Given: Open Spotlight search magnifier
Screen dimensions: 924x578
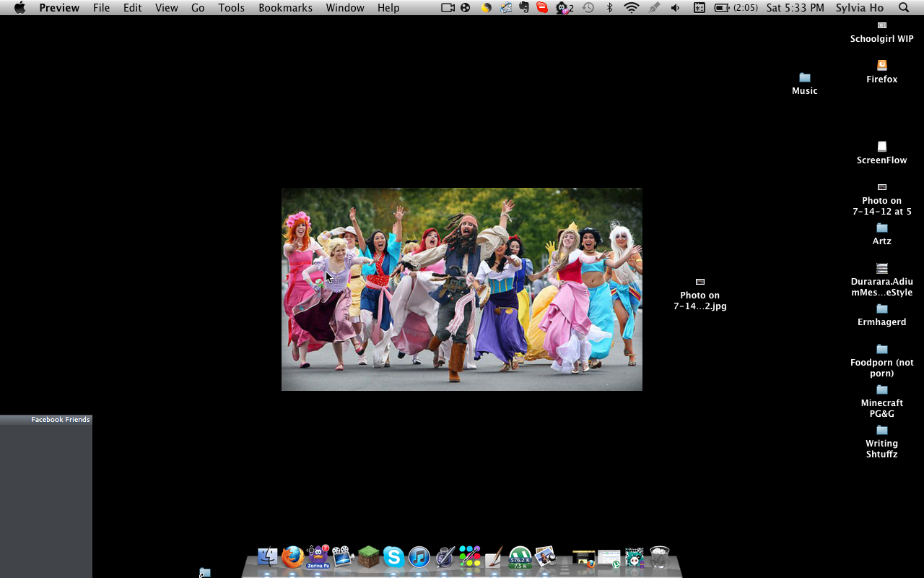Looking at the screenshot, I should click(x=904, y=8).
